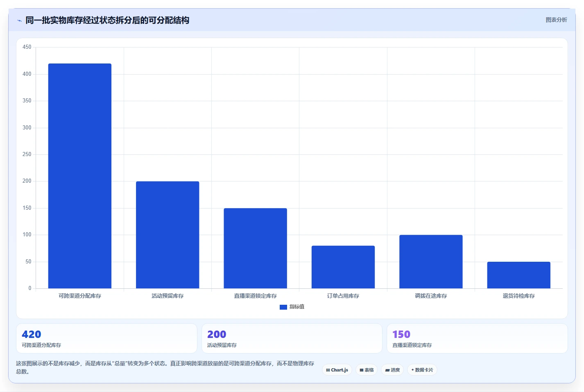Screen dimensions: 584x392
Task: Click the 活动预留库存 x-axis label
Action: click(168, 296)
